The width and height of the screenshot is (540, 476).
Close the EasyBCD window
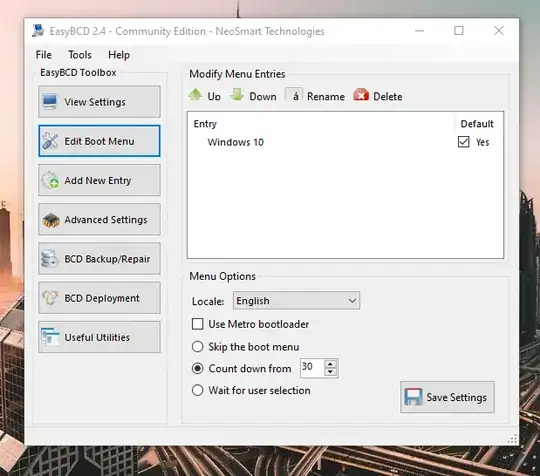tap(499, 31)
